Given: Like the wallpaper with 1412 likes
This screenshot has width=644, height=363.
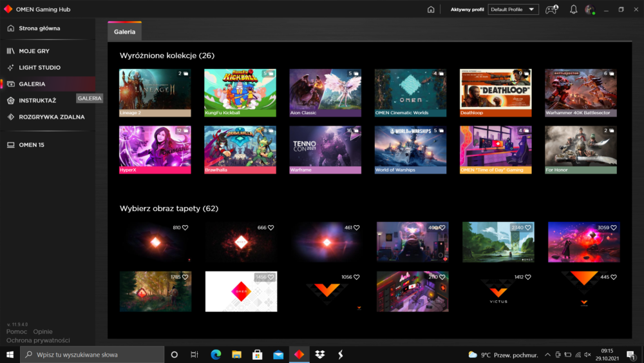Looking at the screenshot, I should point(528,277).
